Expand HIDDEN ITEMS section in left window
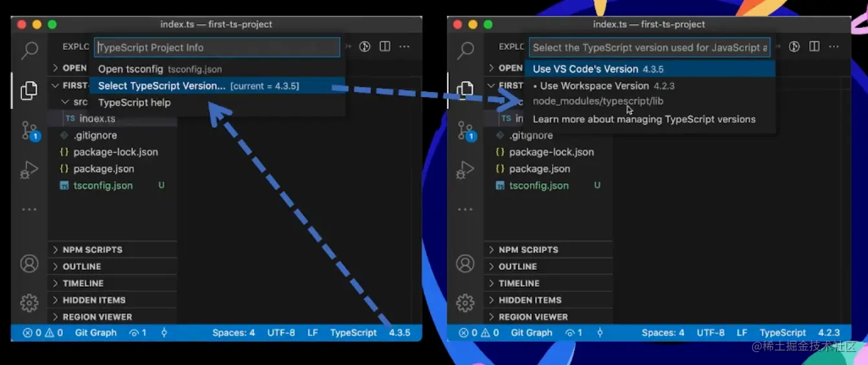The width and height of the screenshot is (868, 365). (x=113, y=300)
